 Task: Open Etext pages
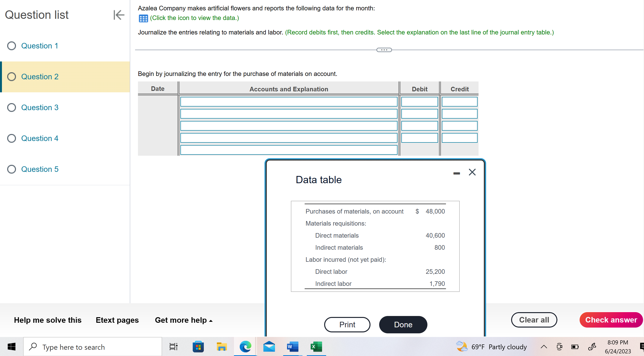pos(117,320)
